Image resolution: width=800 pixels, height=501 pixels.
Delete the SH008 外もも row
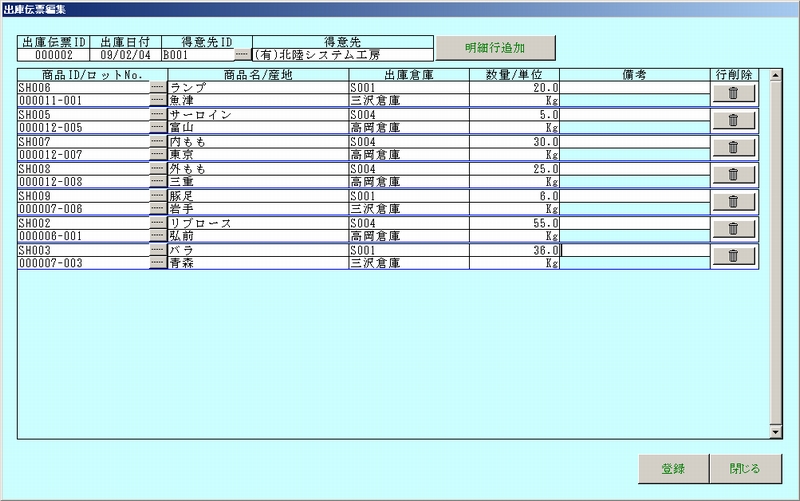(733, 174)
